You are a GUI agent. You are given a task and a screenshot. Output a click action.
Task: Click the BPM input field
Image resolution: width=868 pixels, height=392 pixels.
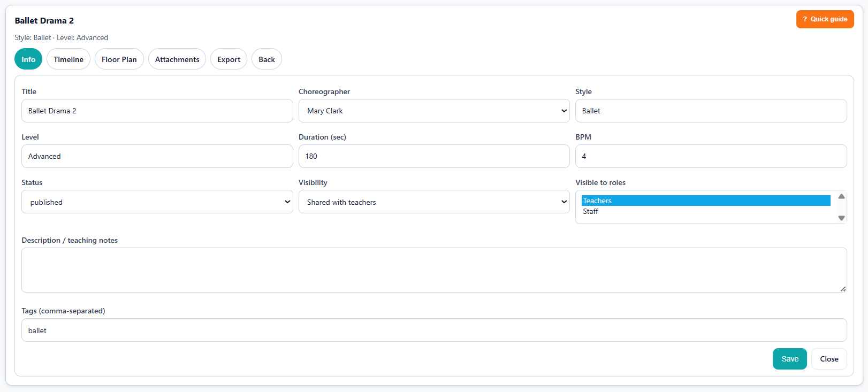[711, 156]
